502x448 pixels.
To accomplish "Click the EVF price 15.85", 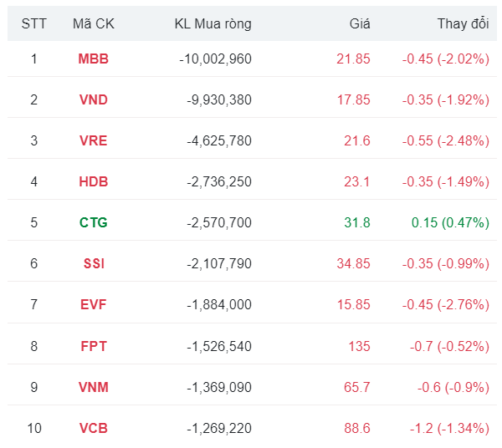I will (353, 304).
